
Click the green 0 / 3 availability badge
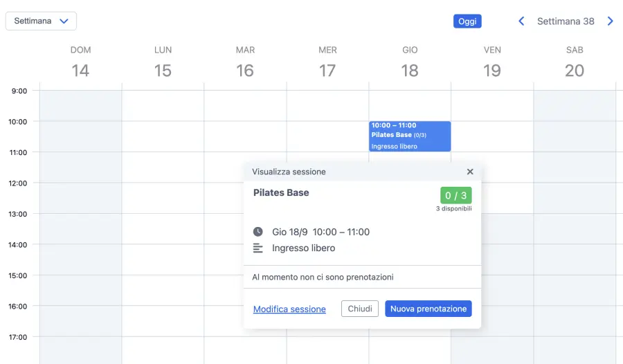coord(455,195)
